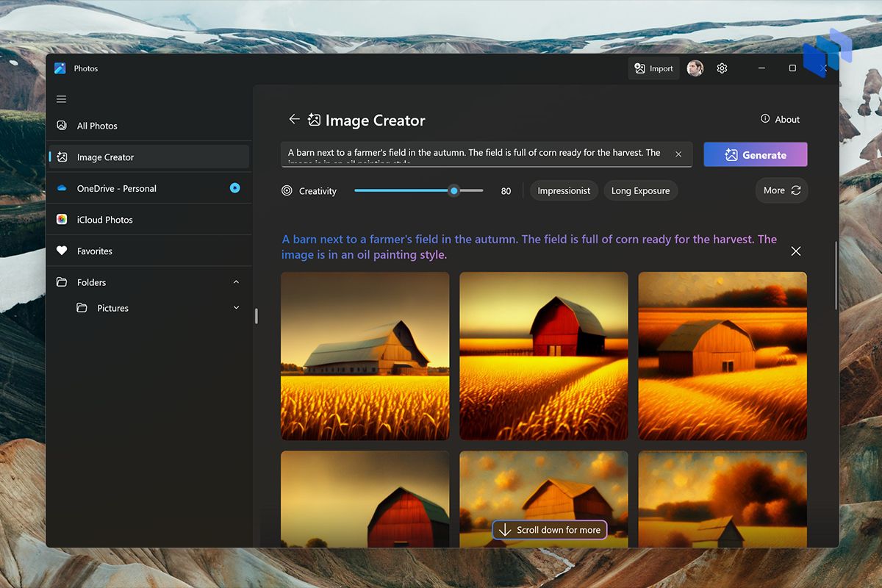Click the Creativity target icon

pyautogui.click(x=287, y=190)
